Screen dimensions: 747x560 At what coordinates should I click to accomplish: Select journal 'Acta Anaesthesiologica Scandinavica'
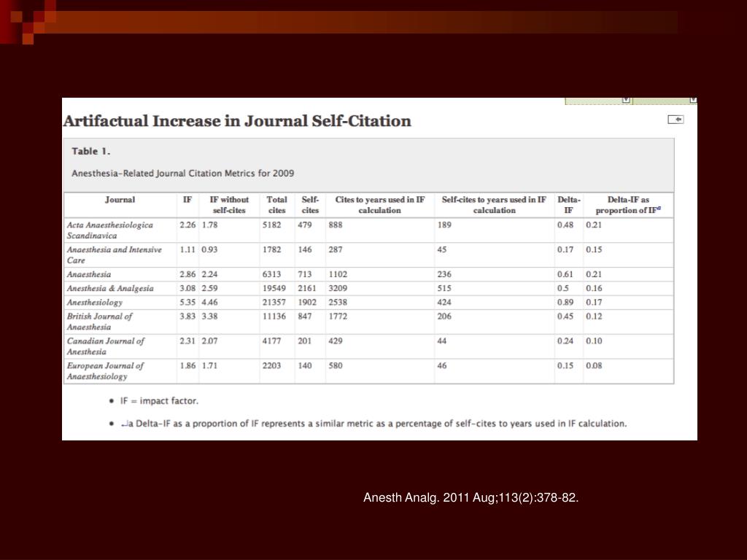[110, 230]
